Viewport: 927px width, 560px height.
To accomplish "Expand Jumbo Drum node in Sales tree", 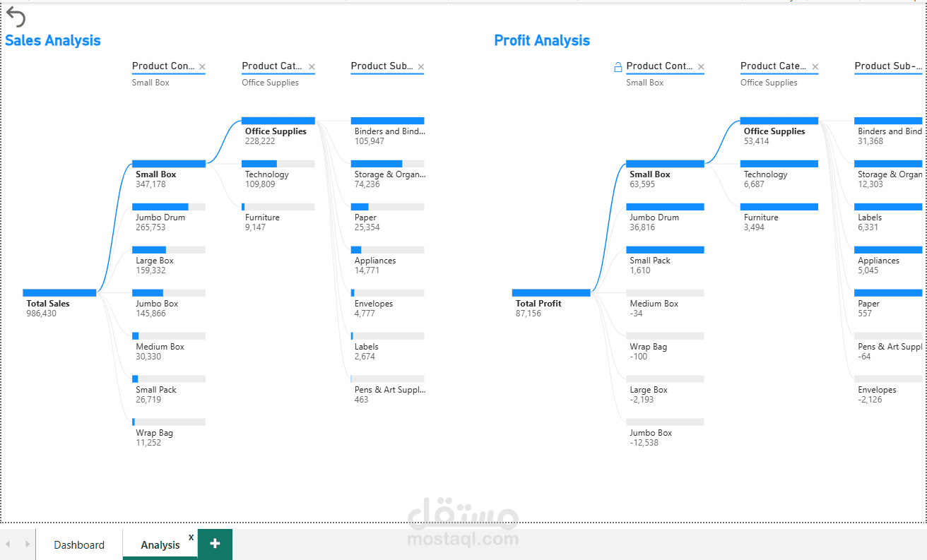I will [168, 207].
